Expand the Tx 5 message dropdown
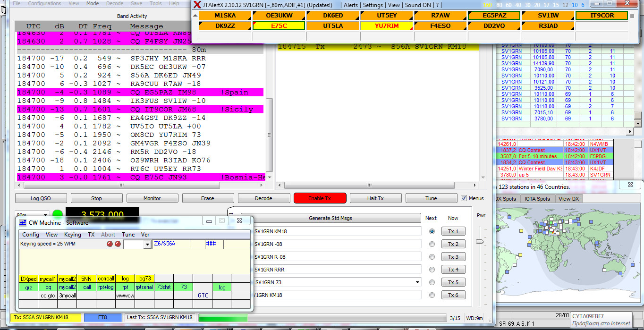 point(416,282)
